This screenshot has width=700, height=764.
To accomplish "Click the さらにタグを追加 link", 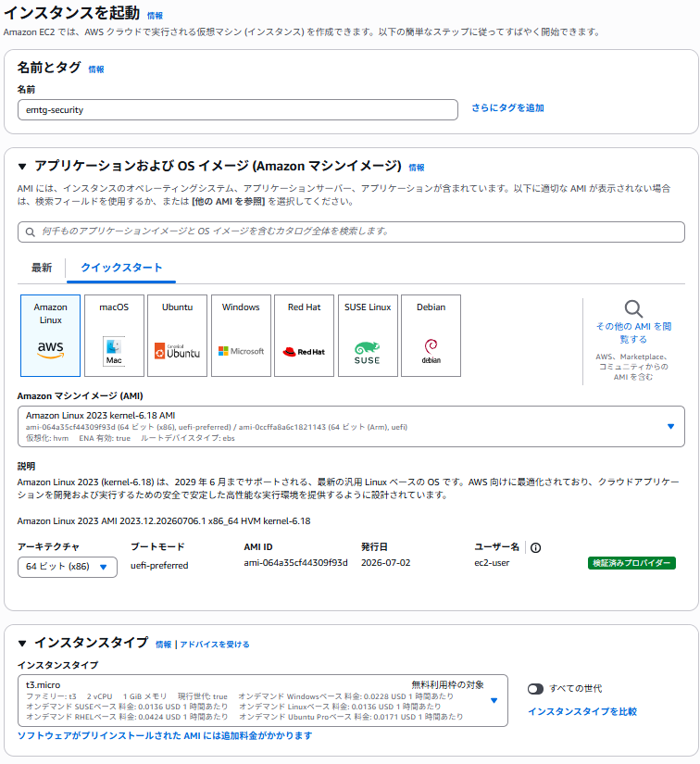I will click(507, 107).
